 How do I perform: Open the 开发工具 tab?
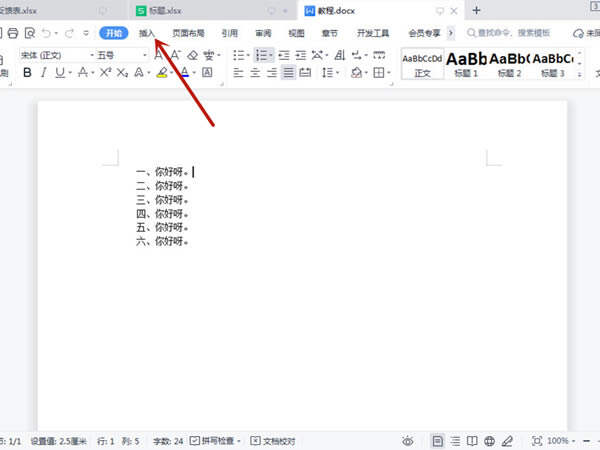tap(373, 33)
